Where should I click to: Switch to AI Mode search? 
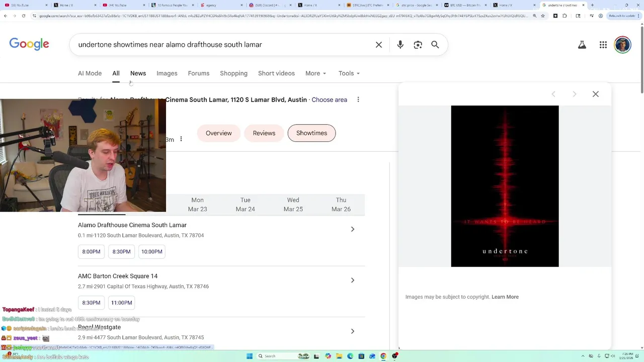[x=90, y=73]
